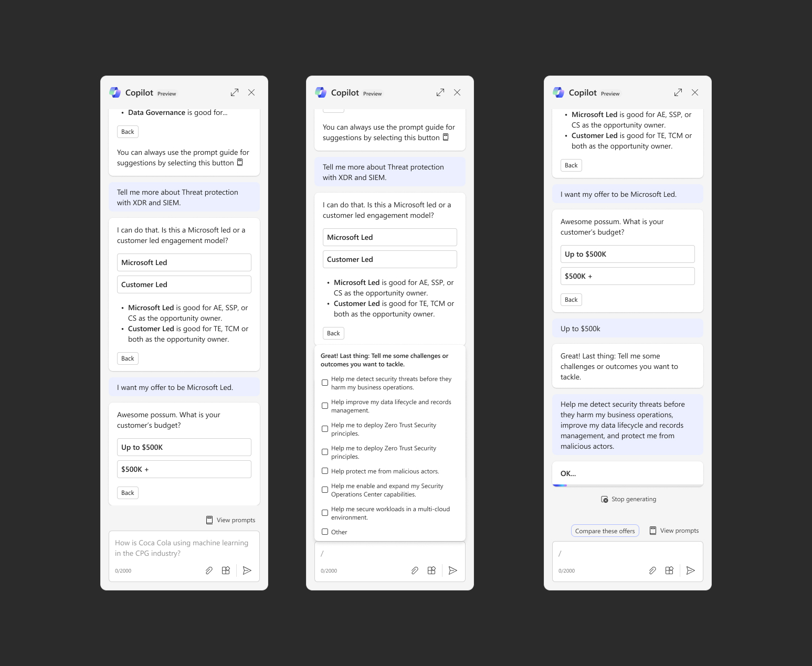
Task: Click the send arrow in right panel
Action: pos(691,570)
